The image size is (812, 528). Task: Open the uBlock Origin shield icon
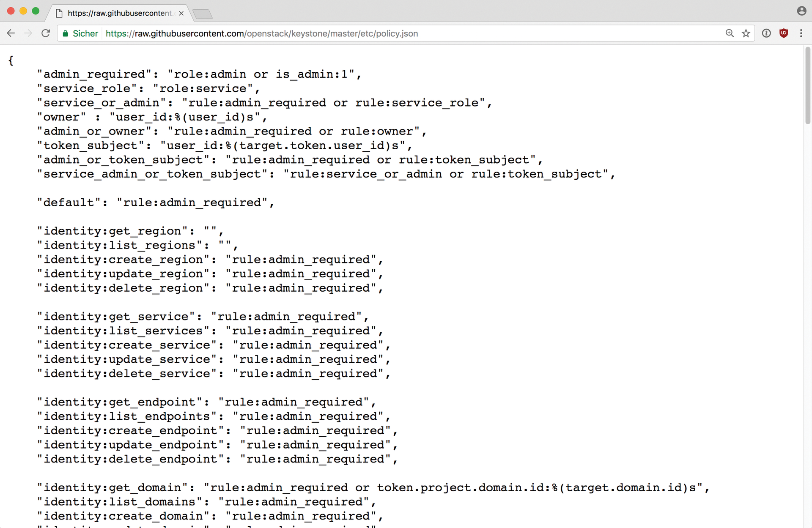point(784,33)
